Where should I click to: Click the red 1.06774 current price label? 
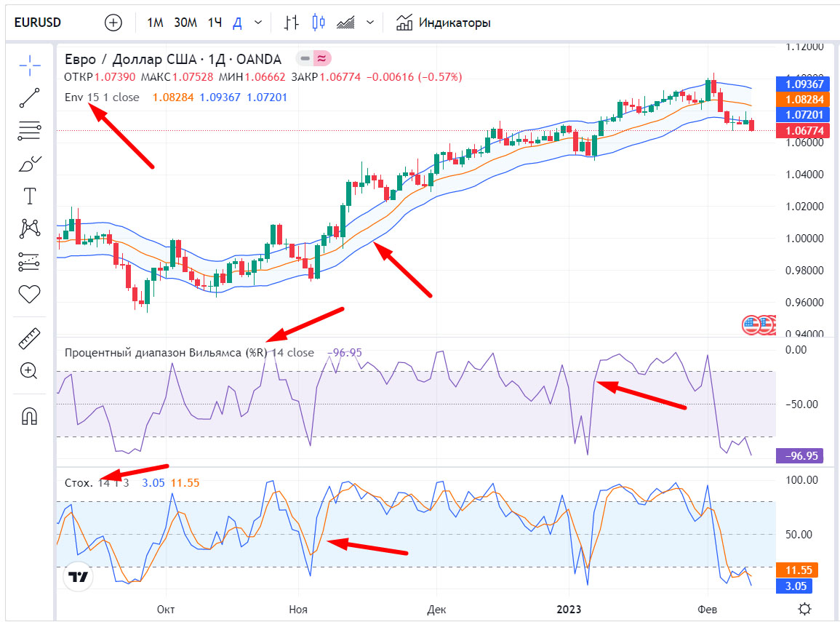[x=802, y=130]
